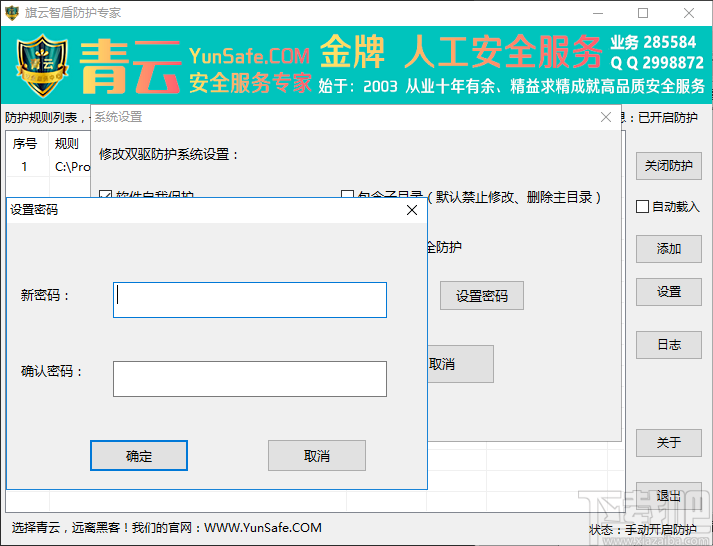Image resolution: width=713 pixels, height=546 pixels.
Task: Click the title bar app shield icon
Action: point(12,13)
